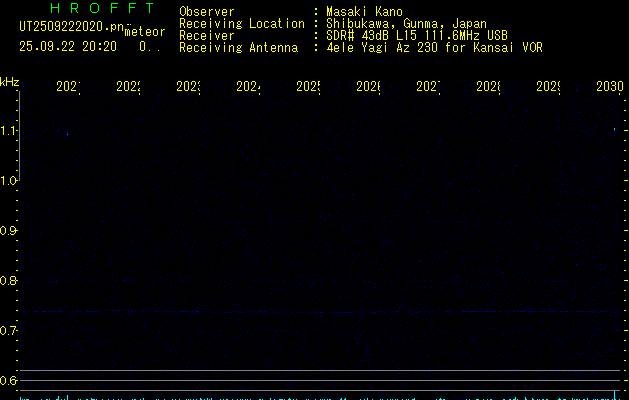Click the 1.0 frequency axis tick

pyautogui.click(x=10, y=181)
